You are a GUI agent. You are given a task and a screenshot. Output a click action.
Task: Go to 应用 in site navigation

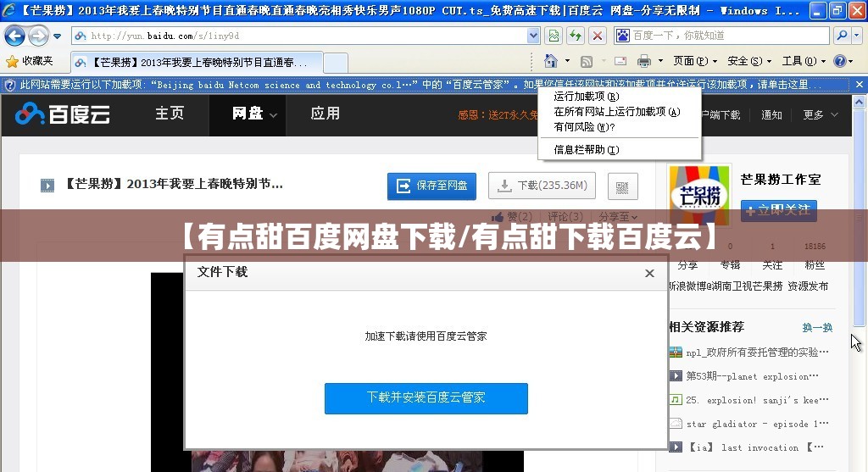click(x=325, y=114)
